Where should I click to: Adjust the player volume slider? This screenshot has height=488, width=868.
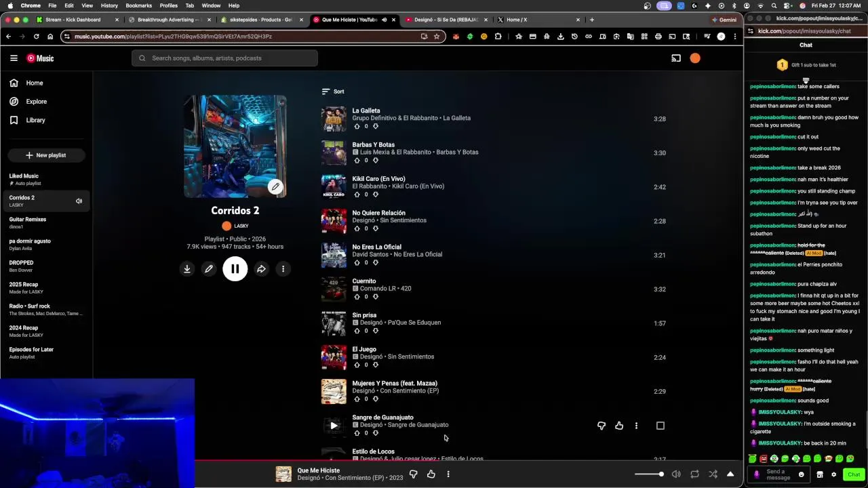click(649, 474)
